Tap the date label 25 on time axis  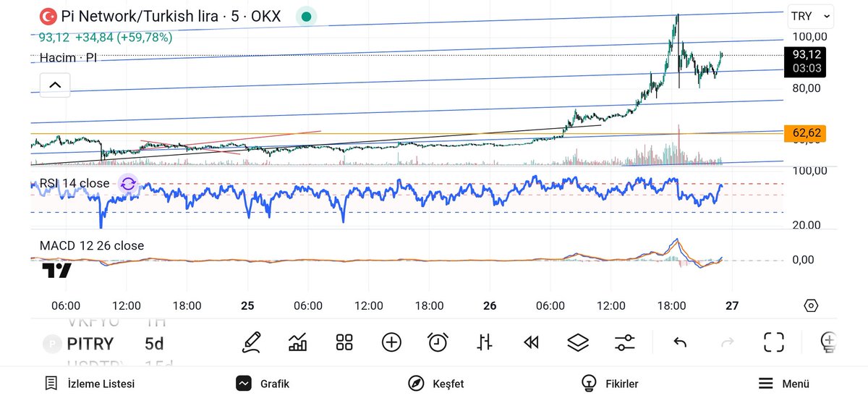coord(247,305)
